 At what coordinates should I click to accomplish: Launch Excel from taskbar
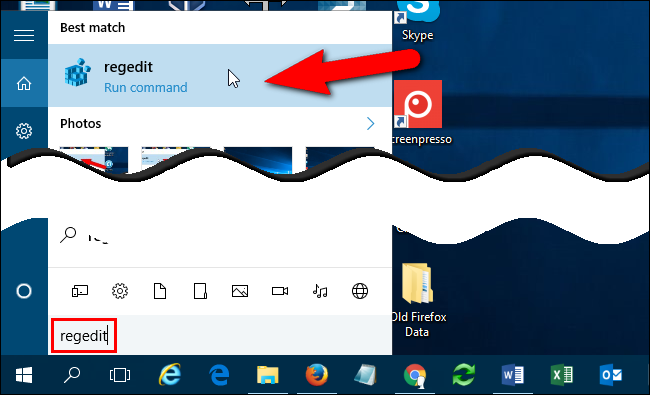coord(562,376)
